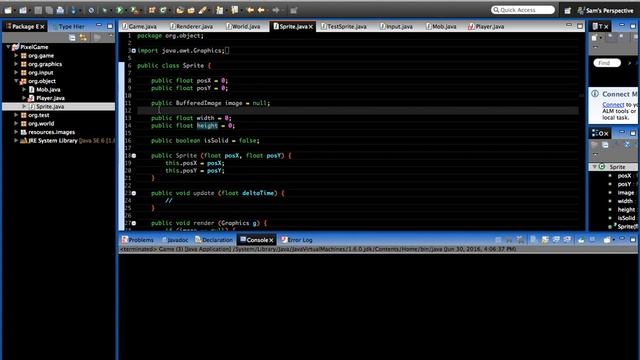Click the New file toolbar icon

(x=8, y=10)
